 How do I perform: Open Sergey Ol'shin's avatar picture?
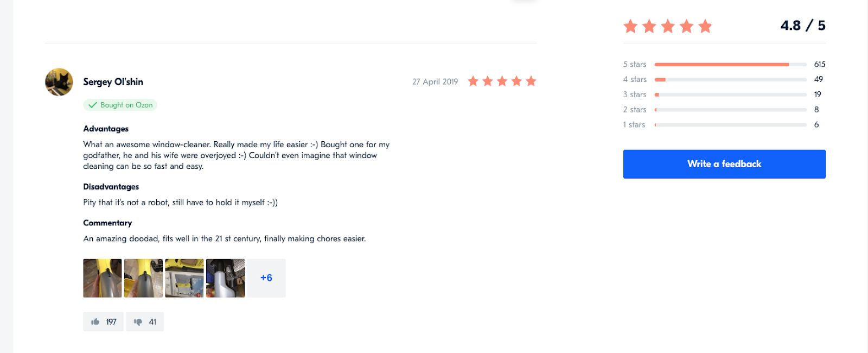coord(59,82)
